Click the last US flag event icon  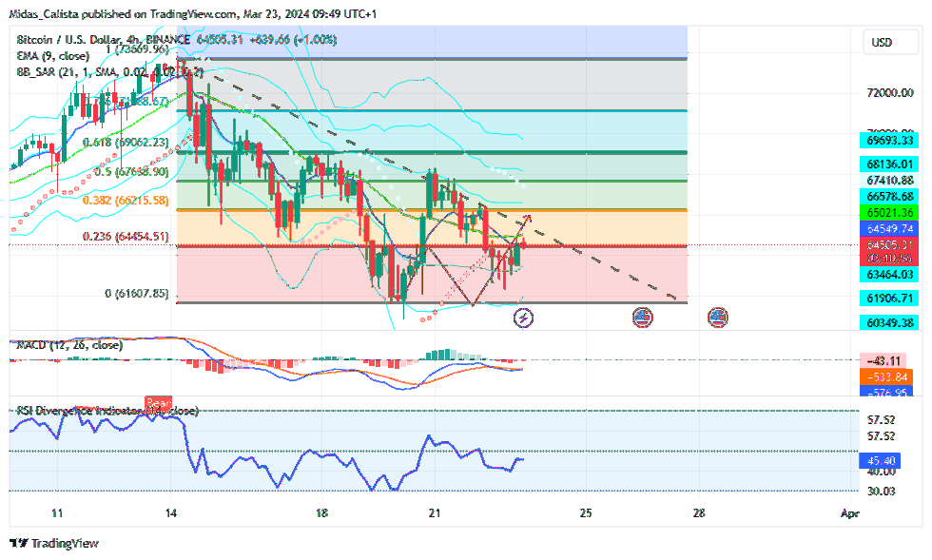pos(718,318)
